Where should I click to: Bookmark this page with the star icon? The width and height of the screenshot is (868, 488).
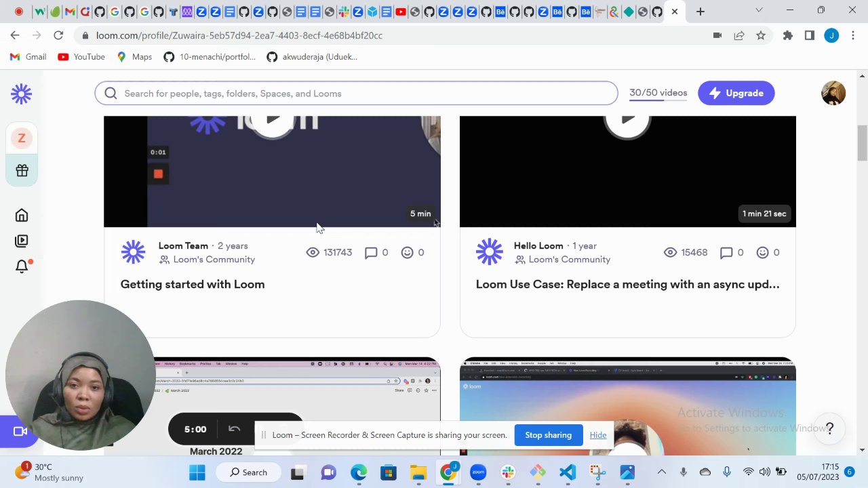761,35
